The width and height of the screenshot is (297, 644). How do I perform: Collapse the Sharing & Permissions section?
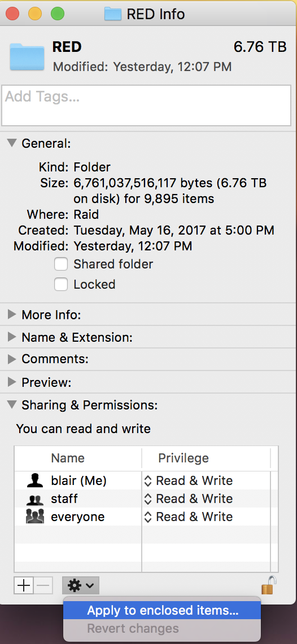[x=12, y=405]
